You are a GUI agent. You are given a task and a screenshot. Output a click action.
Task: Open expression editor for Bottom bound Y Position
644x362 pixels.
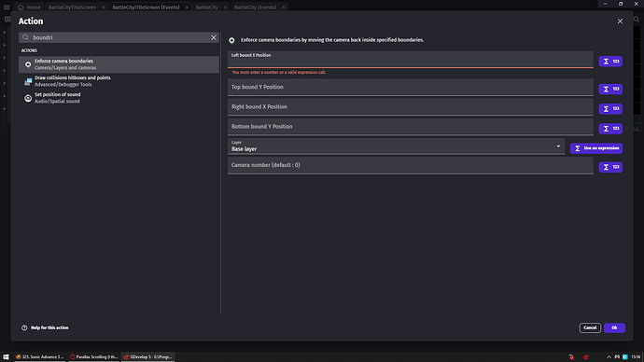click(610, 129)
